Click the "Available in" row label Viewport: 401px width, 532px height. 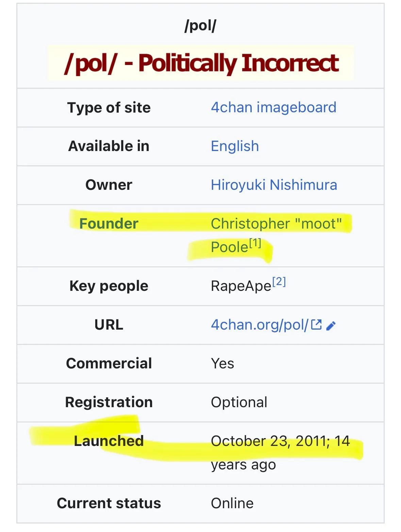(109, 146)
